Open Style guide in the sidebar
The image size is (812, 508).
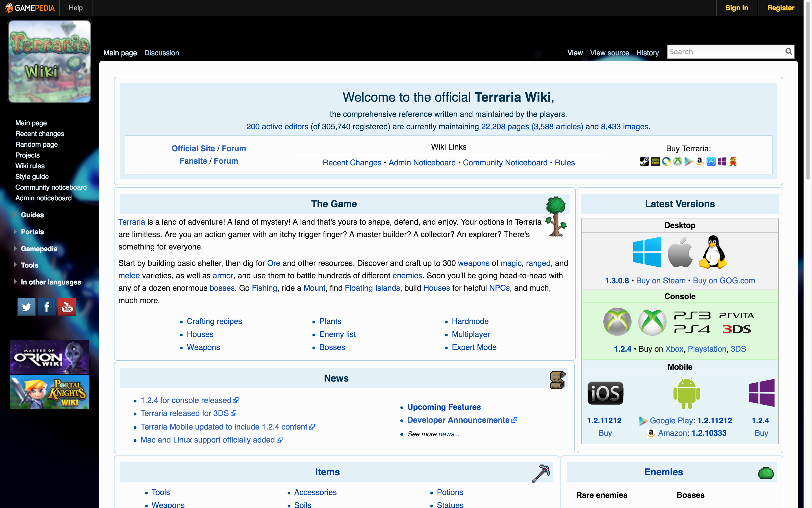pos(32,177)
